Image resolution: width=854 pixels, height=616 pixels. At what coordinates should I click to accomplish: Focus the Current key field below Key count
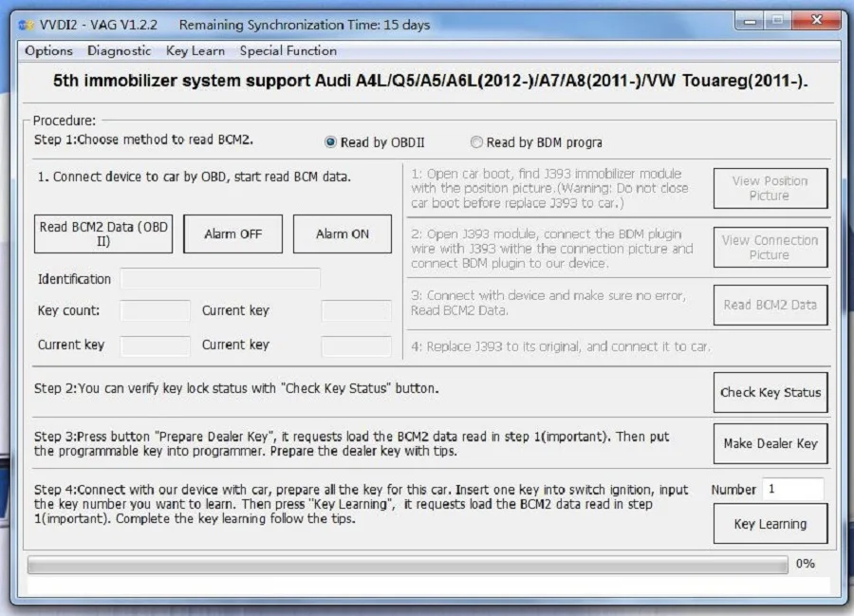(156, 345)
